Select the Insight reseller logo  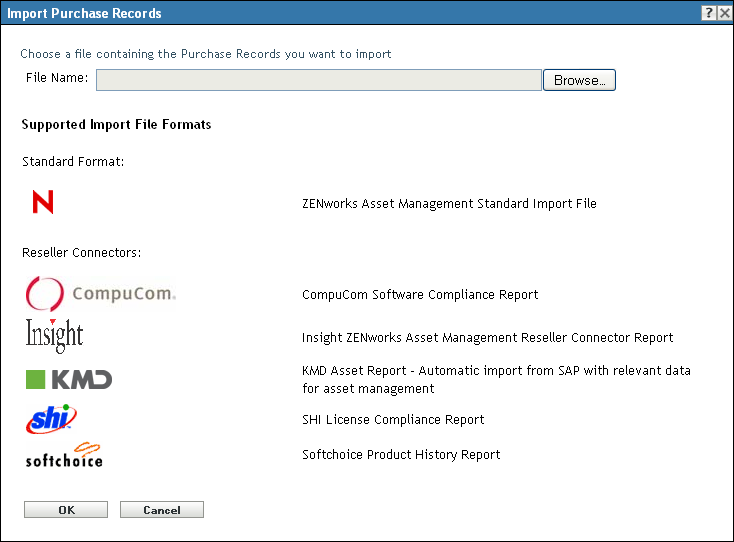tap(54, 336)
